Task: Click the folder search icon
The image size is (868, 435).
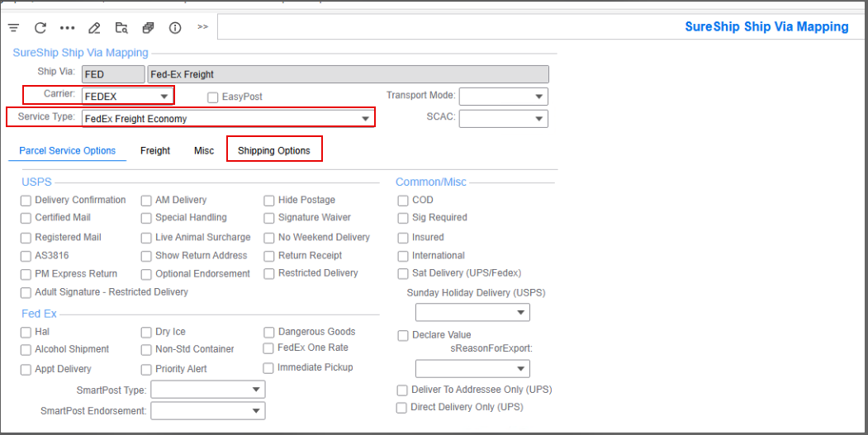Action: click(121, 27)
